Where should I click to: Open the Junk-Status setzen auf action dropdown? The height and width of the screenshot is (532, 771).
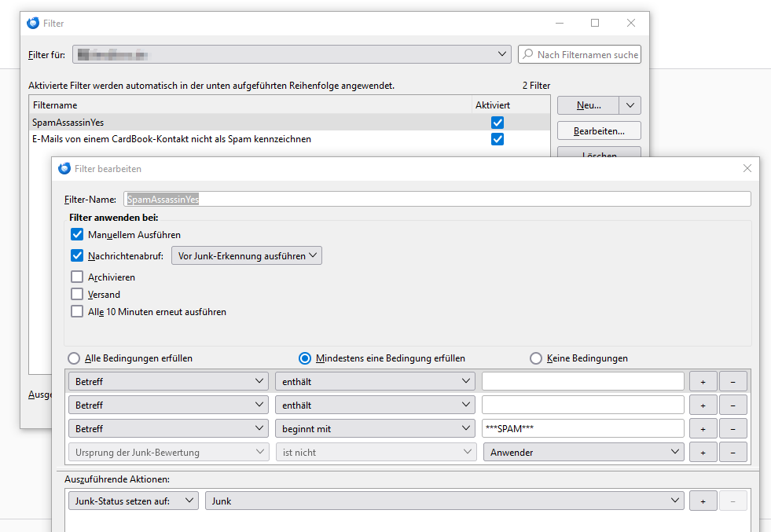(x=134, y=501)
